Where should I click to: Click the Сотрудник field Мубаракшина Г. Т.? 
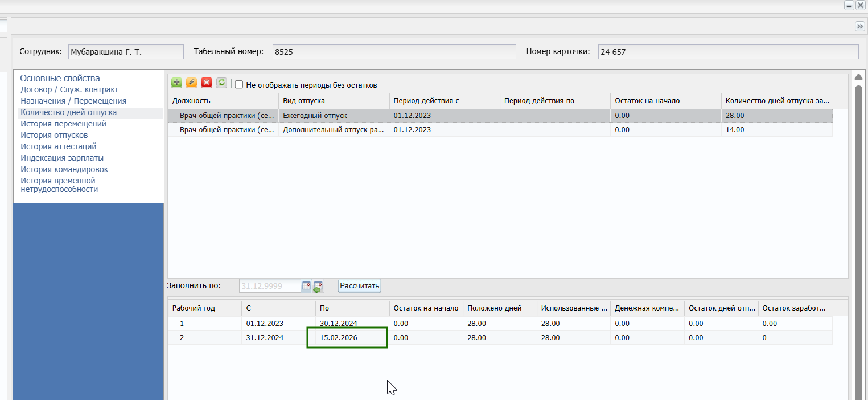click(x=126, y=52)
